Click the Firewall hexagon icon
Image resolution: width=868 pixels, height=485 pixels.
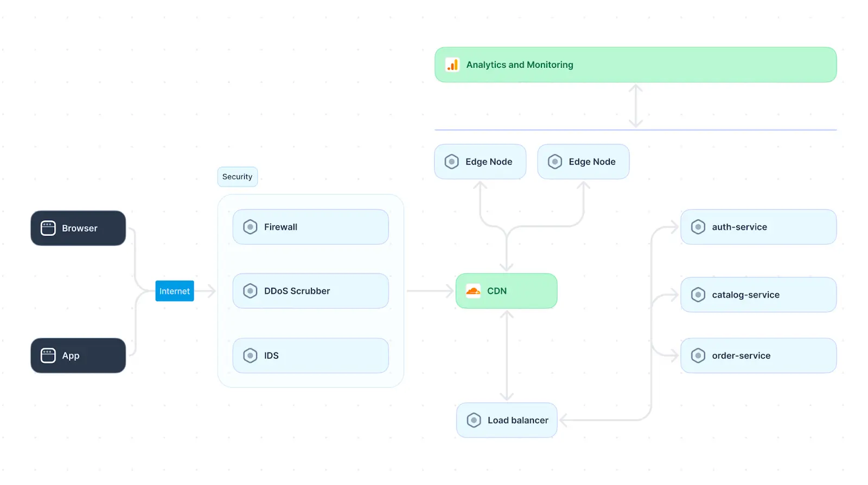tap(250, 227)
